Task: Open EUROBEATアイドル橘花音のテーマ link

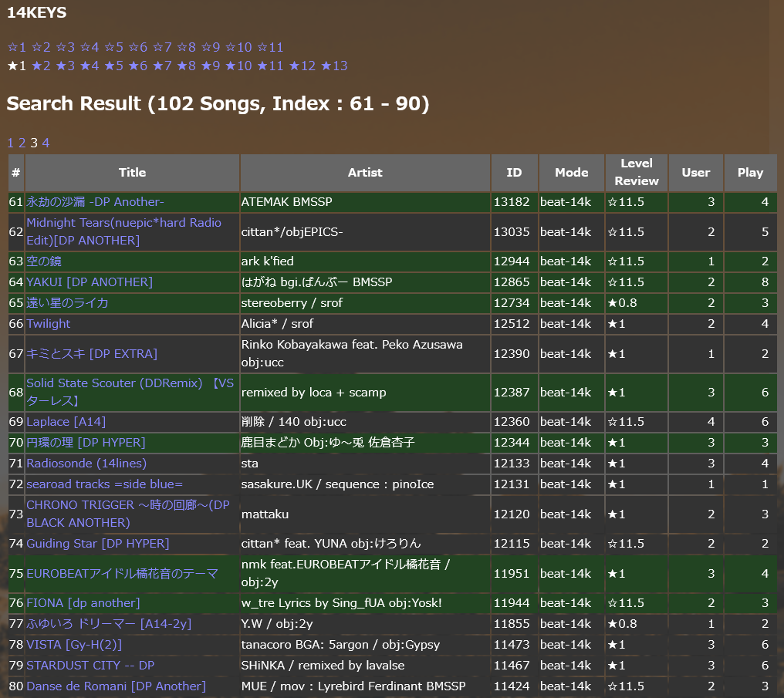Action: point(123,574)
